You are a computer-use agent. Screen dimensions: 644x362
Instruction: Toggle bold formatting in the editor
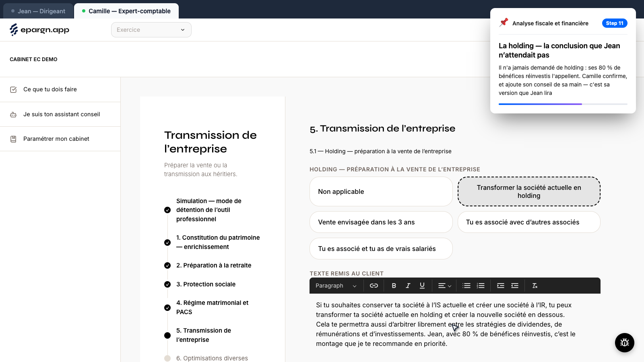point(394,286)
